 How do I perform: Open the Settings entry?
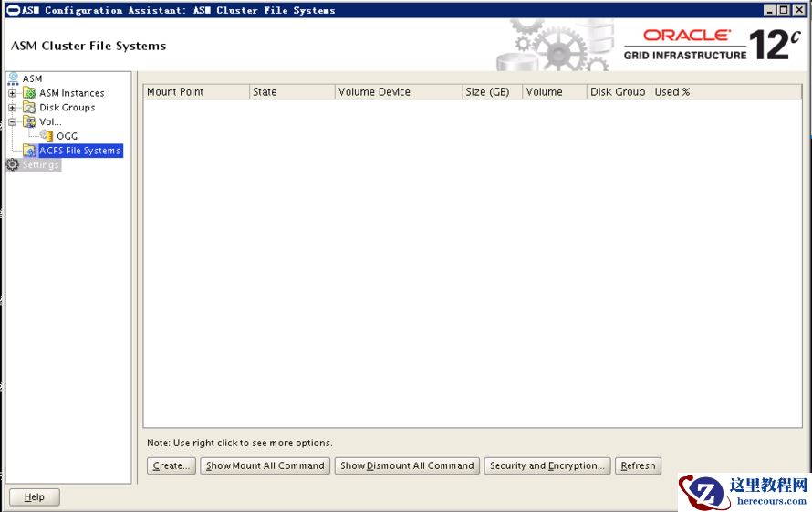(x=41, y=165)
